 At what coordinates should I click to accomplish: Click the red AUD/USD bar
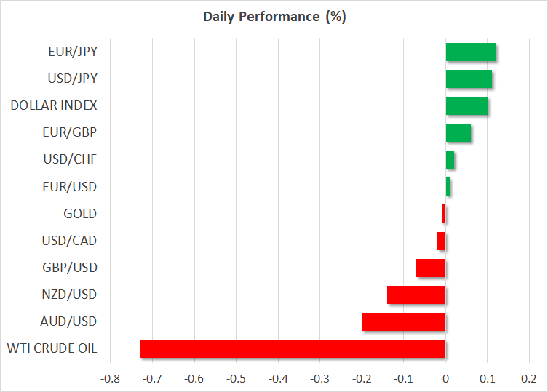tap(403, 321)
